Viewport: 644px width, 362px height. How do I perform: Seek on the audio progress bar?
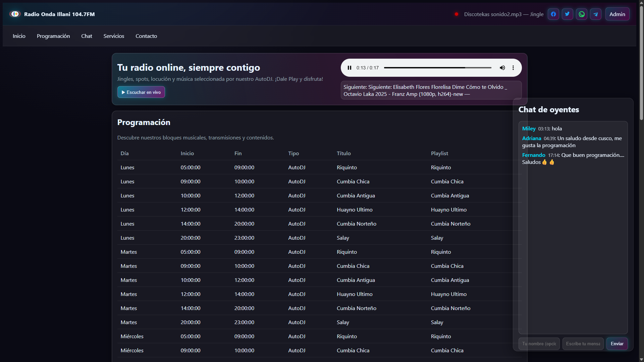point(437,68)
